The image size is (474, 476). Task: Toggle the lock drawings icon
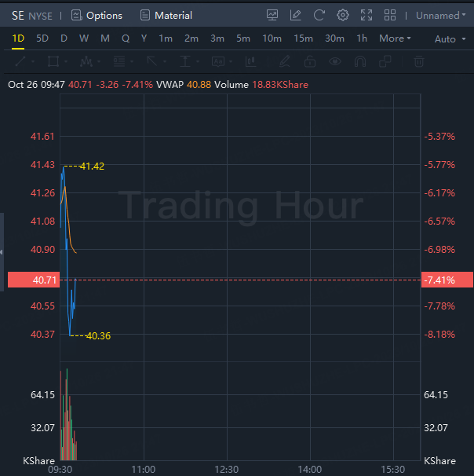(x=310, y=61)
